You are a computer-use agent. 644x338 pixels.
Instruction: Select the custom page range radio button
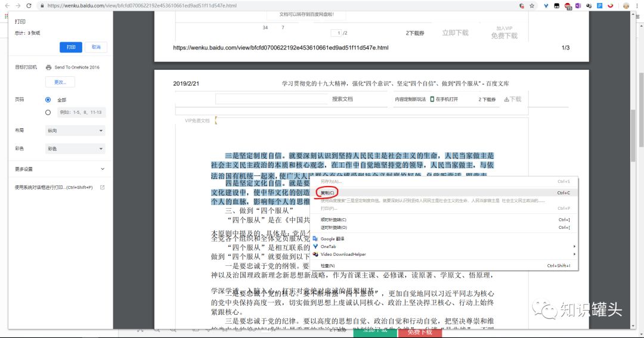pyautogui.click(x=48, y=112)
